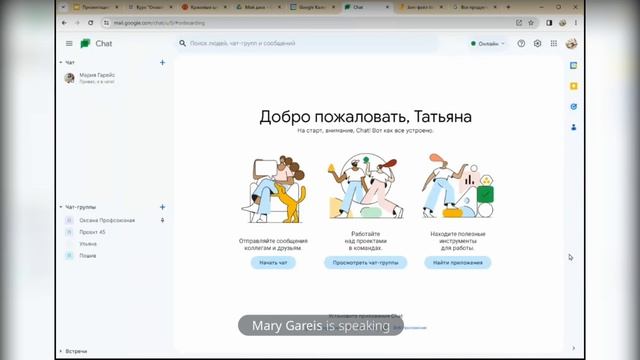Open the tab search dropdown
The width and height of the screenshot is (640, 360).
click(63, 7)
